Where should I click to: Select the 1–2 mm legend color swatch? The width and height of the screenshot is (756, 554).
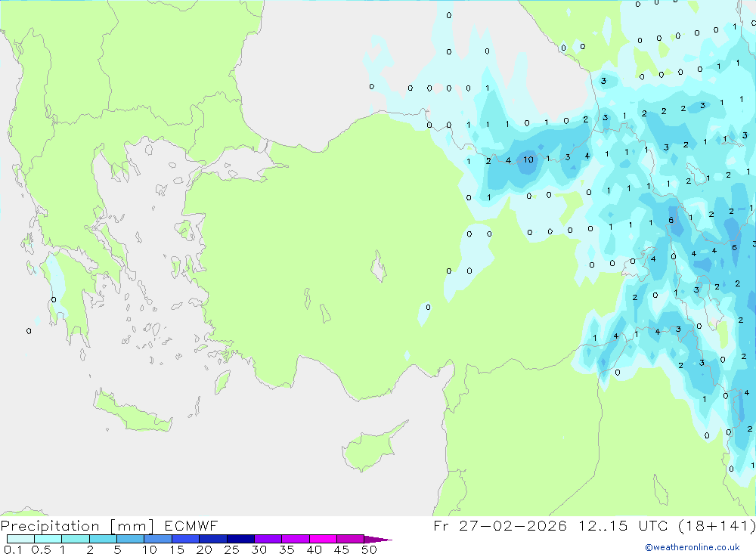click(75, 539)
